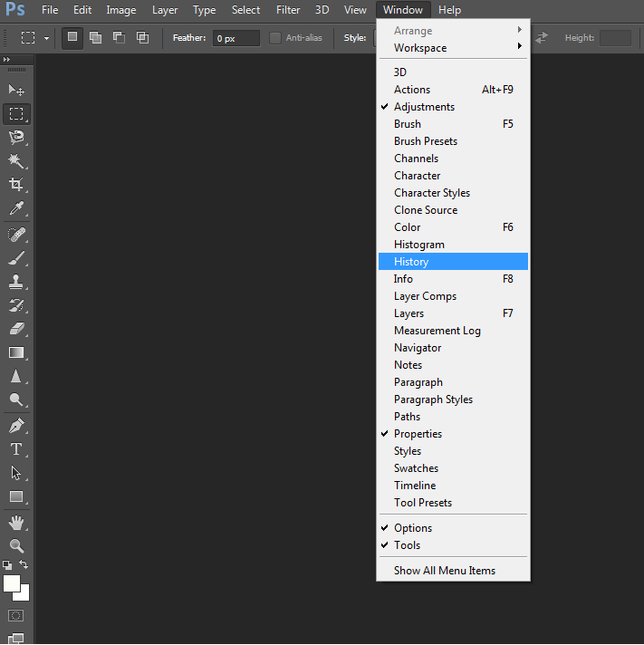Select the Rectangular Marquee tool
This screenshot has width=644, height=645.
click(x=16, y=113)
